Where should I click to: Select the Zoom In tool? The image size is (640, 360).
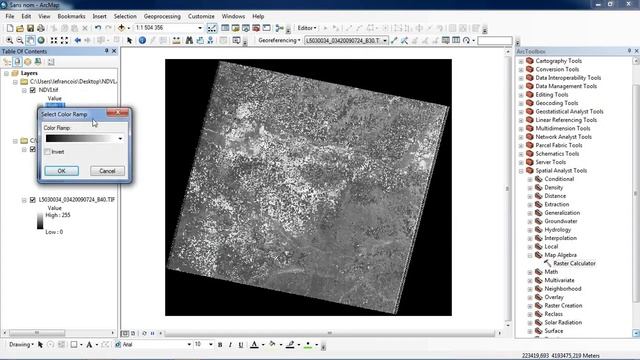pyautogui.click(x=9, y=40)
